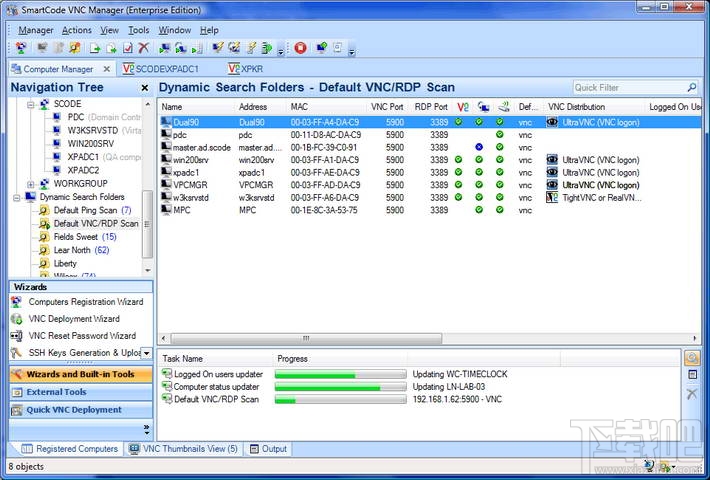710x480 pixels.
Task: Open the Help menu
Action: click(x=209, y=30)
